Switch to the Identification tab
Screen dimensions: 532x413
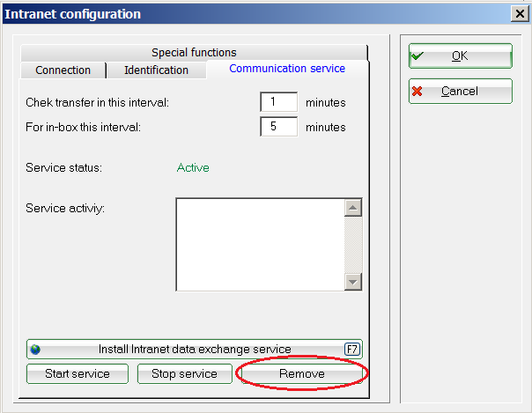coord(156,70)
